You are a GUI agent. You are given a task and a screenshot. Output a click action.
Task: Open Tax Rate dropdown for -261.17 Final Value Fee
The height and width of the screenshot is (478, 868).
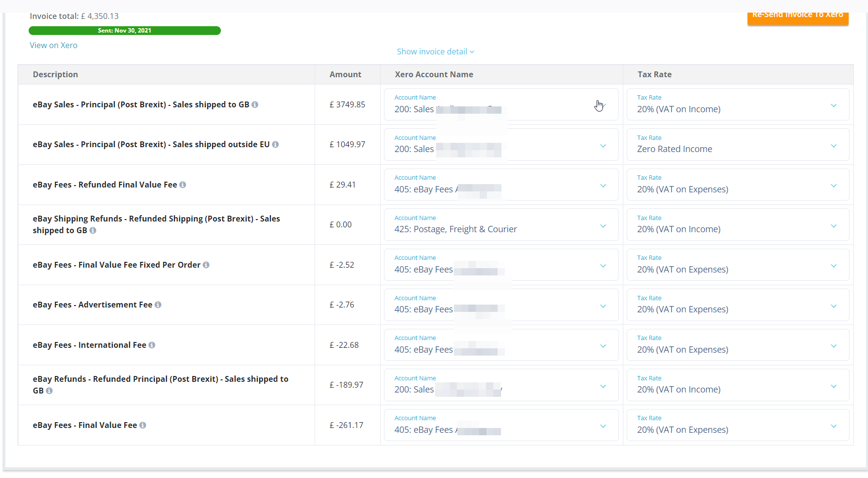tap(738, 425)
